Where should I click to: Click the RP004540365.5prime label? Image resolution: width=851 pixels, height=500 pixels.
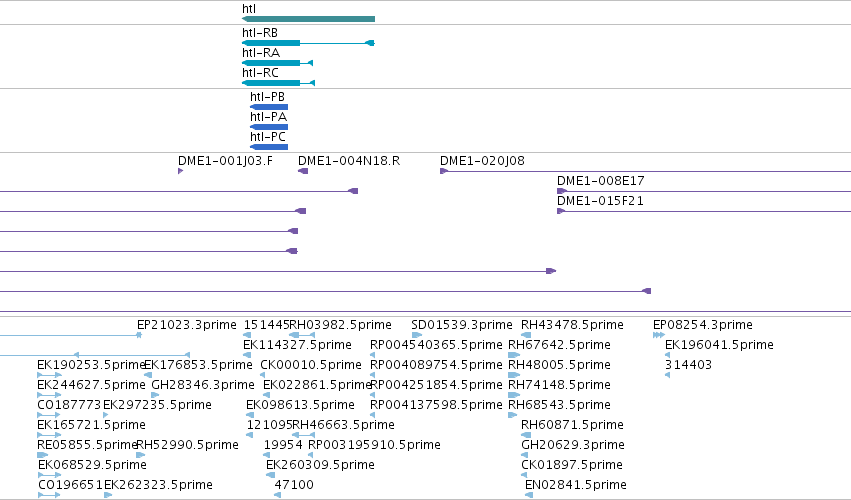[436, 345]
